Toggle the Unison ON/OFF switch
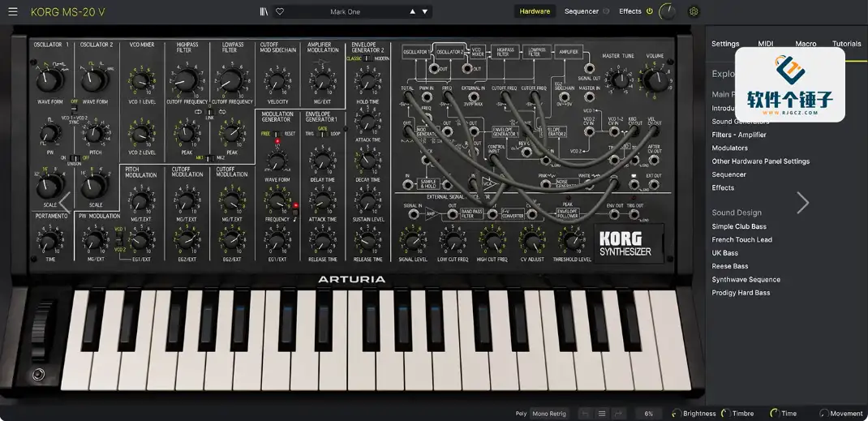The width and height of the screenshot is (868, 421). tap(74, 158)
